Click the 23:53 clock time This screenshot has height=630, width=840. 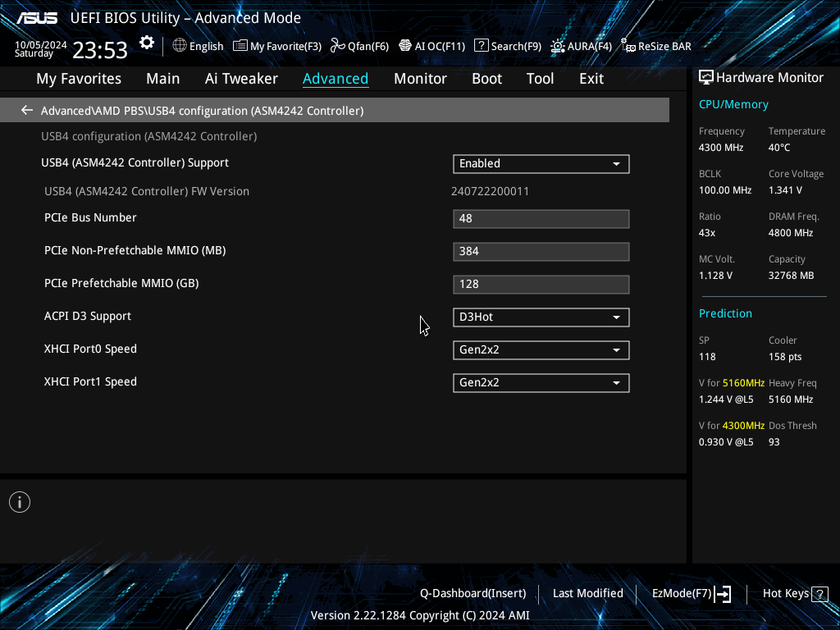tap(100, 50)
